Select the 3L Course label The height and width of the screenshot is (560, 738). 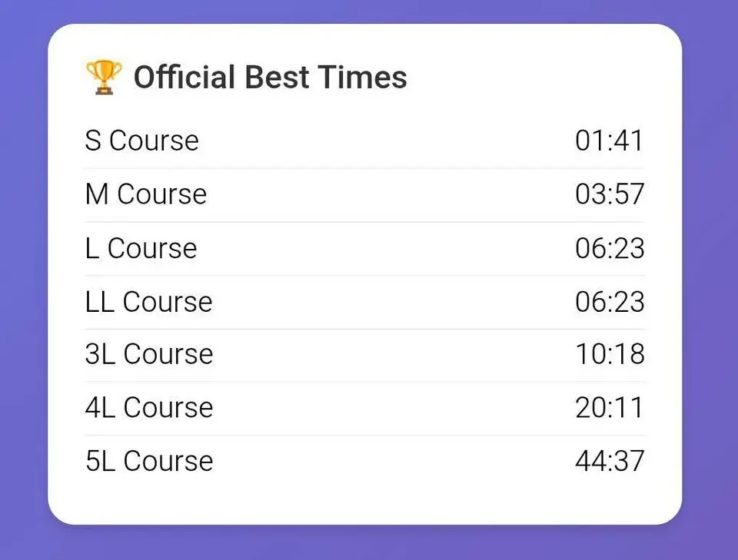point(149,354)
